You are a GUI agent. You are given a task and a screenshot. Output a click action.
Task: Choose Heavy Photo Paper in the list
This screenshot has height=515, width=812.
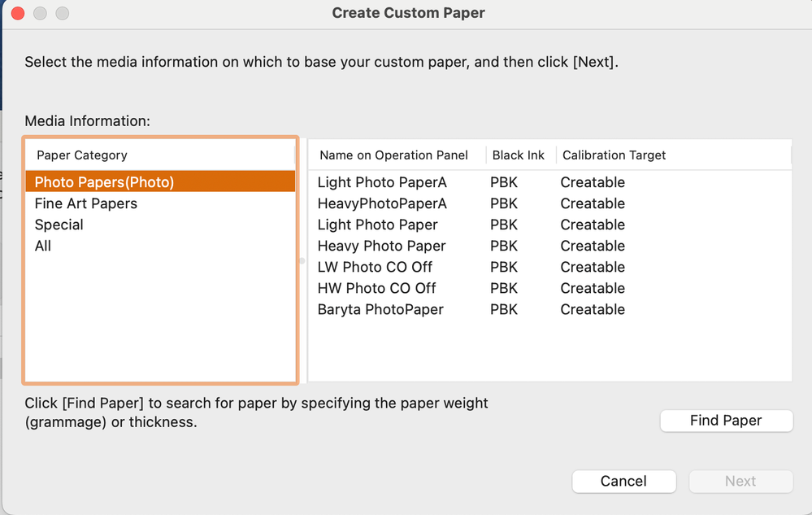(381, 246)
